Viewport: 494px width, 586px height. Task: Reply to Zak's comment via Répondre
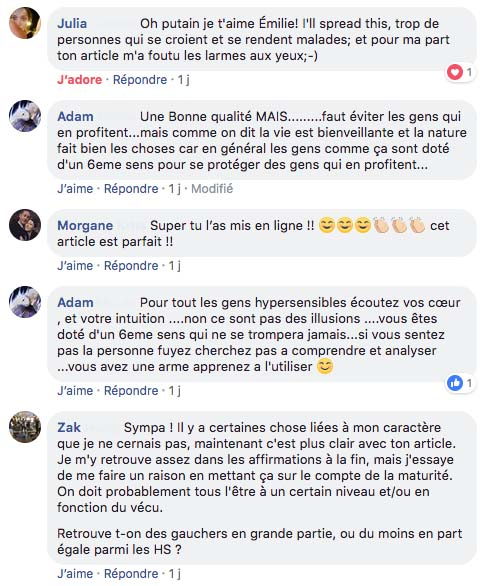[131, 574]
